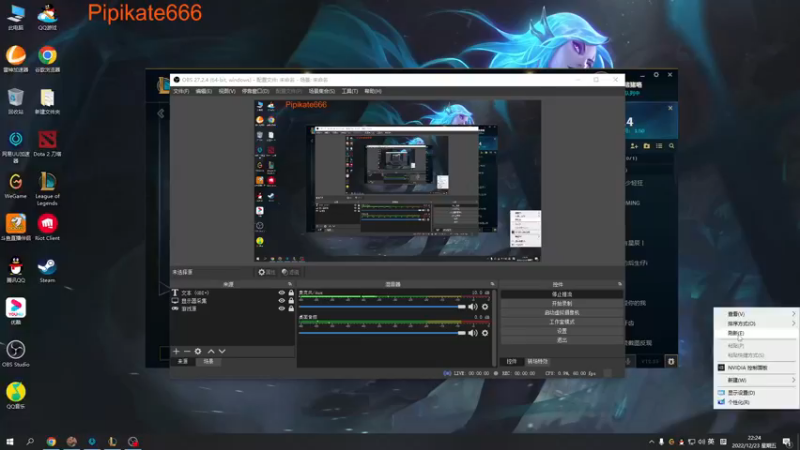Toggle the lock on the 显示器采集 source

point(291,301)
